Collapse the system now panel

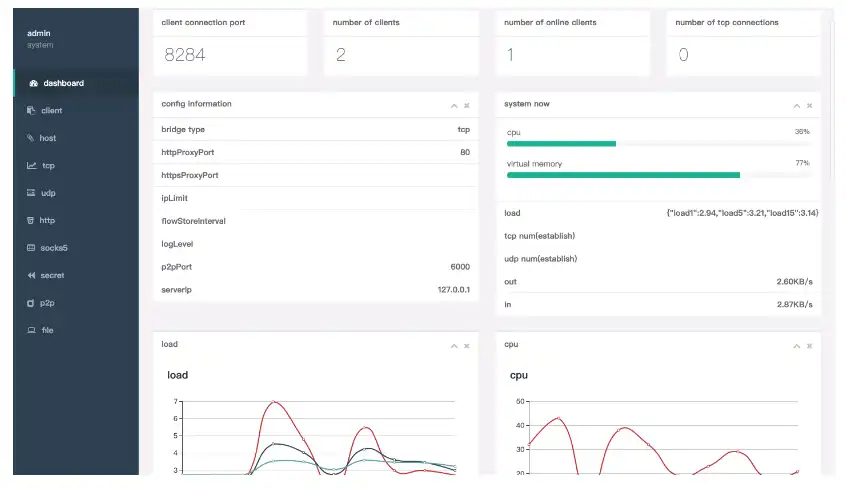pyautogui.click(x=797, y=105)
